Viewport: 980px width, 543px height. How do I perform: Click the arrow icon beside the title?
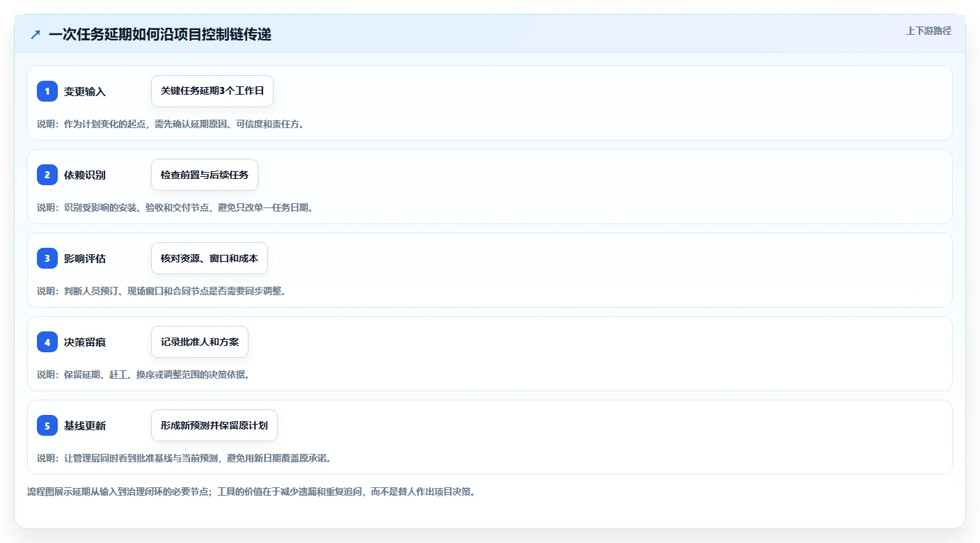tap(35, 34)
